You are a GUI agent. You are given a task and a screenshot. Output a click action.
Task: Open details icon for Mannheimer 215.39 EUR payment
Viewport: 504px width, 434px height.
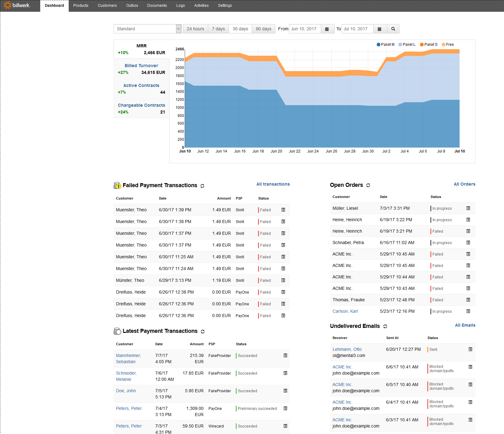[285, 355]
